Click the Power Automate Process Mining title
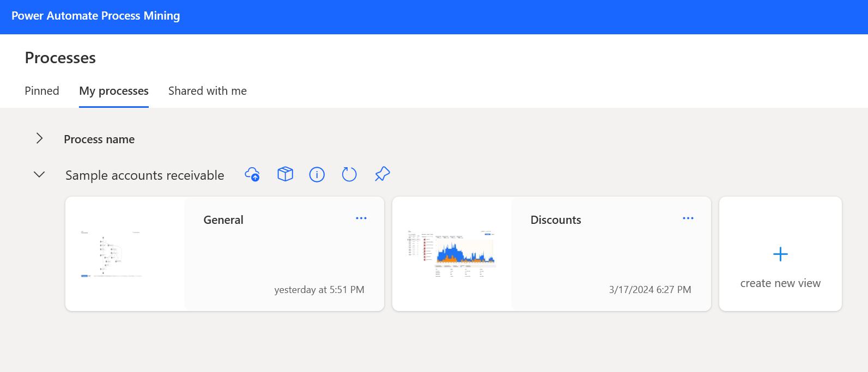 click(x=96, y=16)
